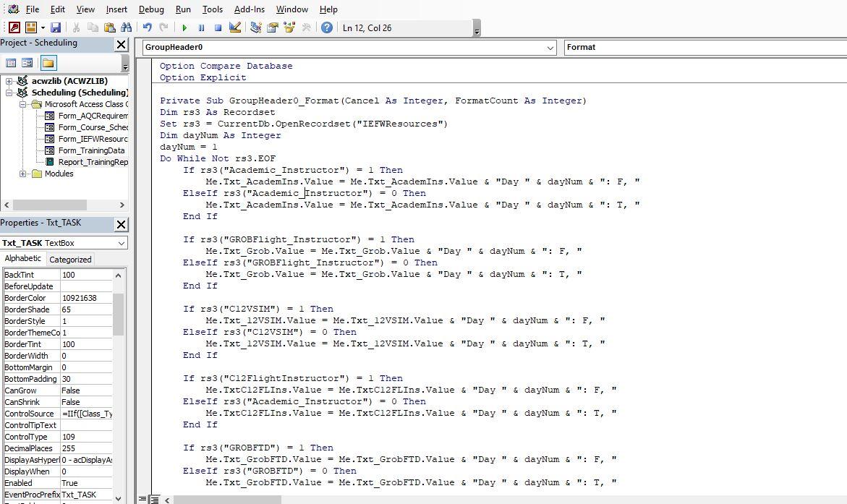Open the GroupHeader0 object dropdown
847x504 pixels.
pyautogui.click(x=549, y=47)
